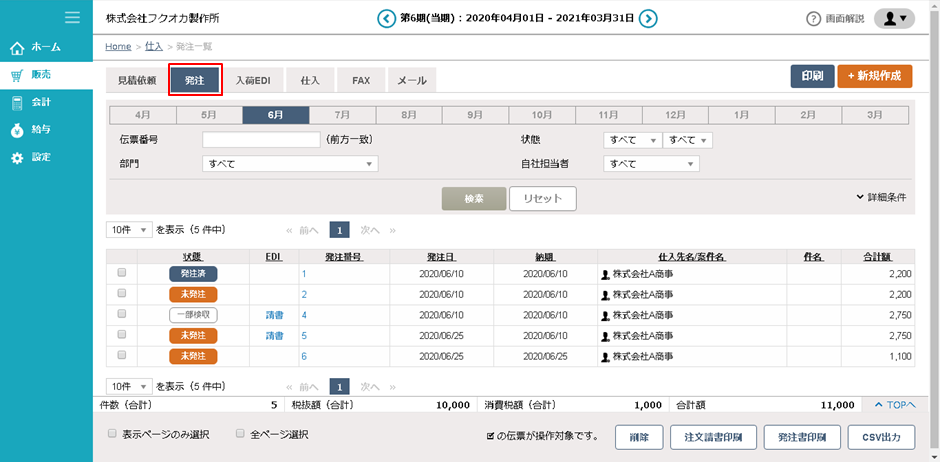
Task: Open 画面解説 help icon
Action: pyautogui.click(x=814, y=19)
